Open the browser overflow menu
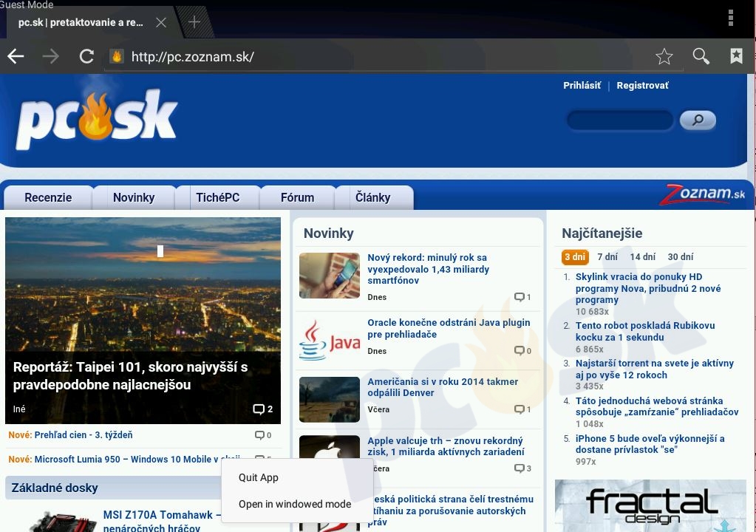Screen dimensions: 756x532 click(731, 18)
